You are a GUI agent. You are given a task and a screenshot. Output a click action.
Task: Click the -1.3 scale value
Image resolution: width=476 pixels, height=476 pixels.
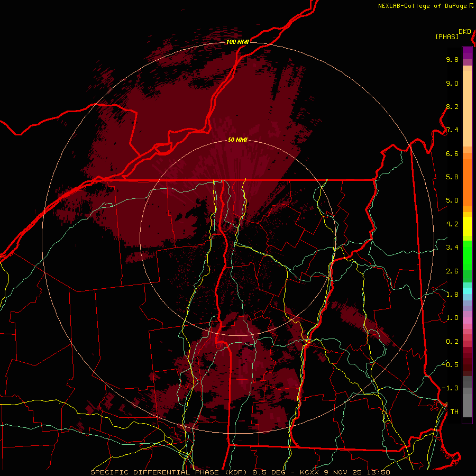coord(450,388)
